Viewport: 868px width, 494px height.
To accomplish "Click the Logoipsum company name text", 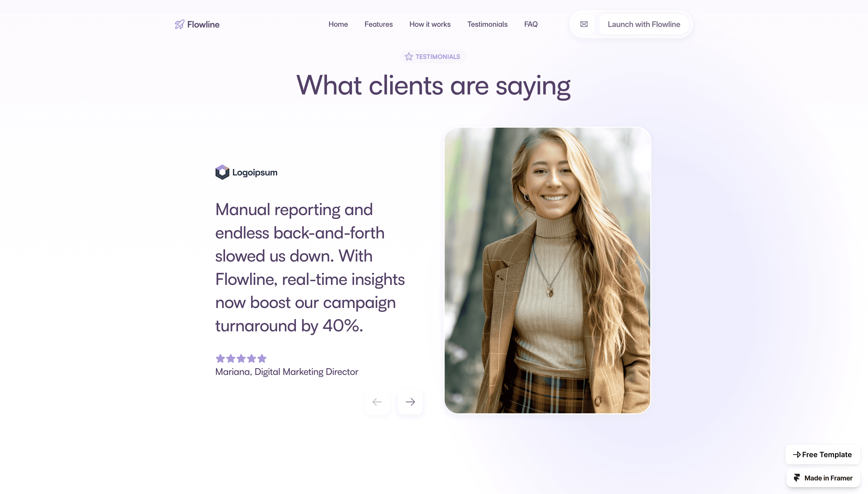I will click(255, 172).
